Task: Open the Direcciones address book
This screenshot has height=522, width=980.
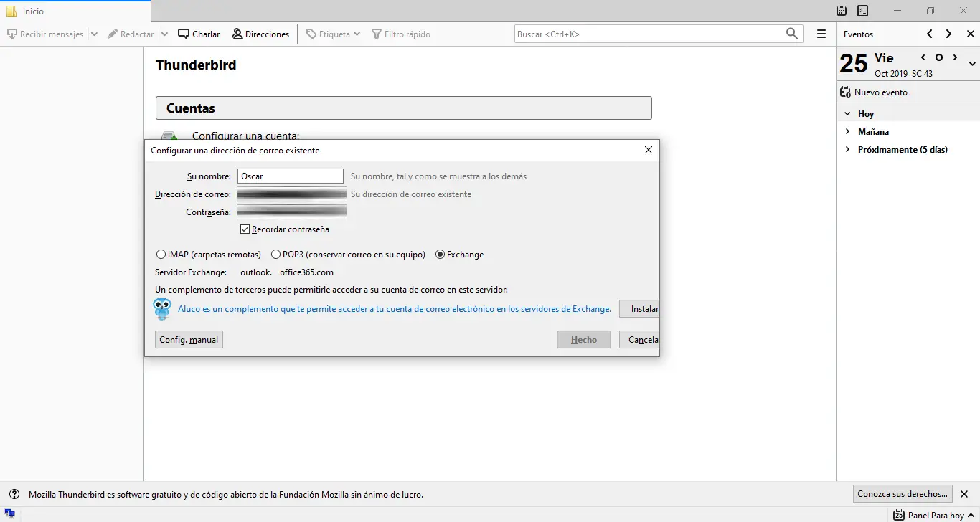Action: (x=260, y=34)
